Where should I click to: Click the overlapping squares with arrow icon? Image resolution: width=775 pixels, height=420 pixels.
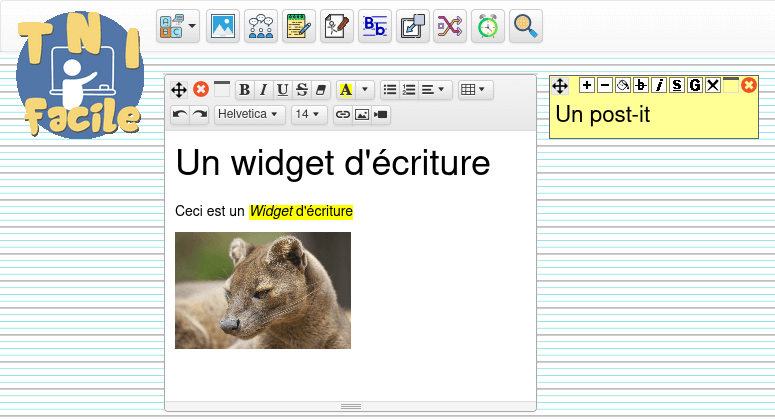point(413,26)
